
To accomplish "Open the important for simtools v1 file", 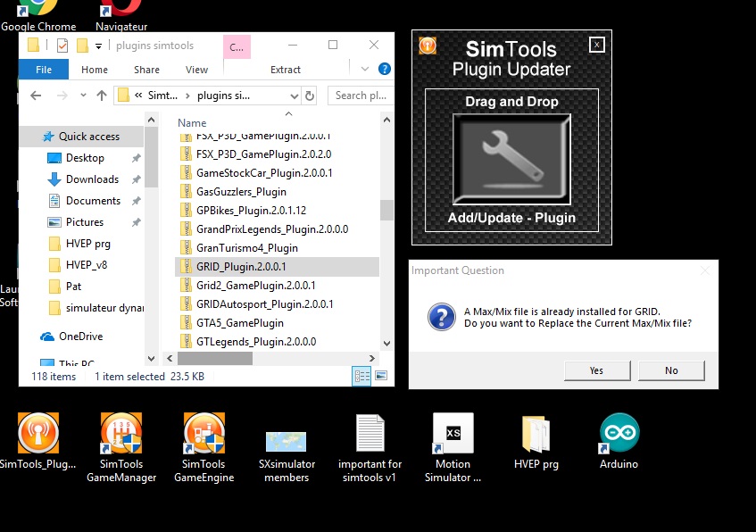I will pos(370,449).
